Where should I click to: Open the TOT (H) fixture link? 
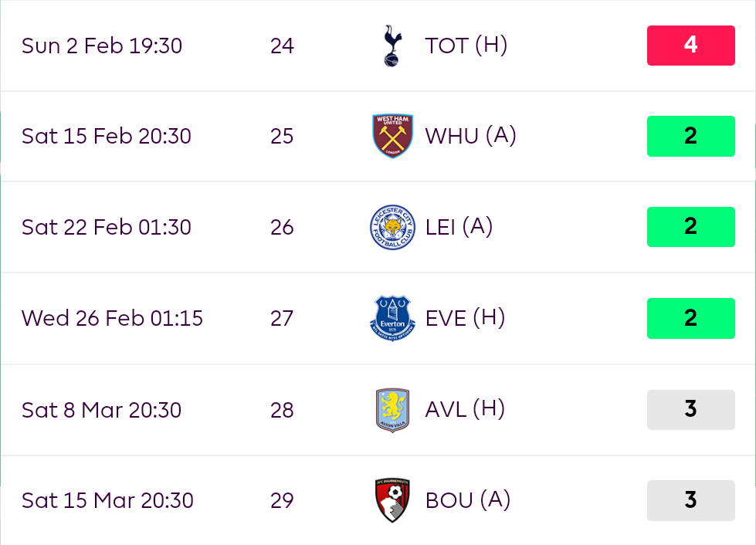coord(466,46)
